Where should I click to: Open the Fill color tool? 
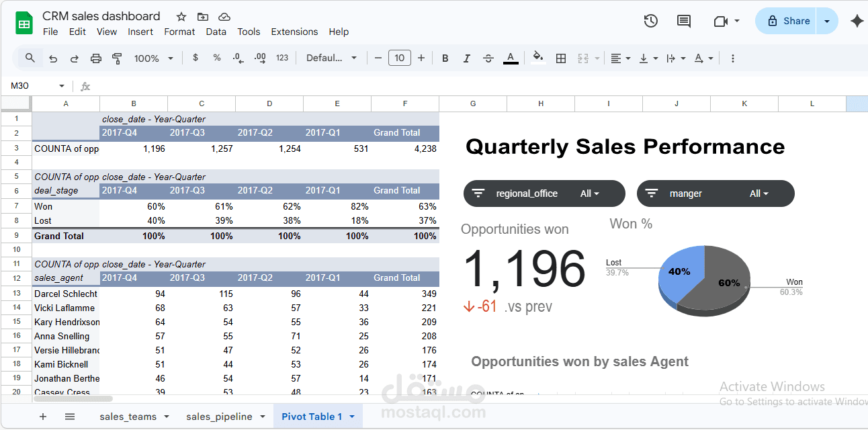point(538,58)
